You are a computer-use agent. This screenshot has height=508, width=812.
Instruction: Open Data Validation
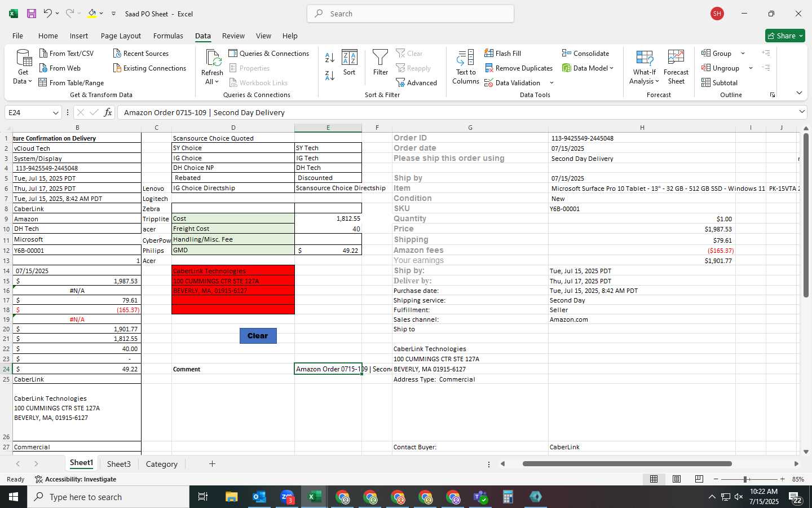513,82
